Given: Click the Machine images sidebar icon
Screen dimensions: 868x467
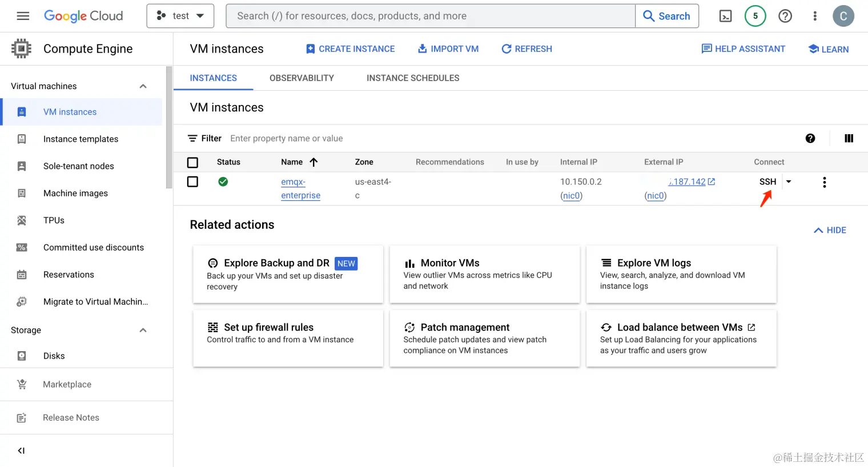Looking at the screenshot, I should tap(22, 193).
